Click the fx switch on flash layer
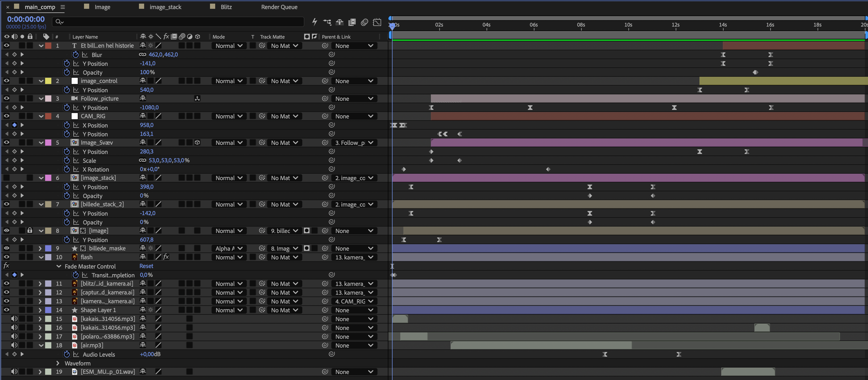This screenshot has width=868, height=380. (x=166, y=257)
